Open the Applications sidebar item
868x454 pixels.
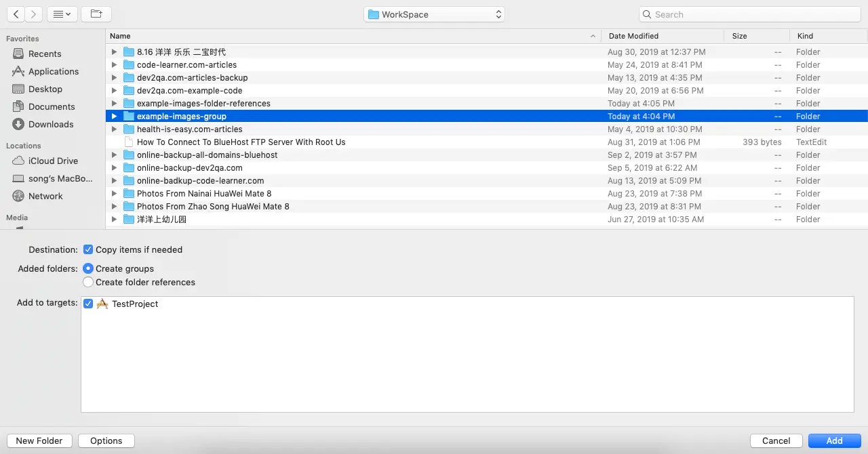coord(54,71)
